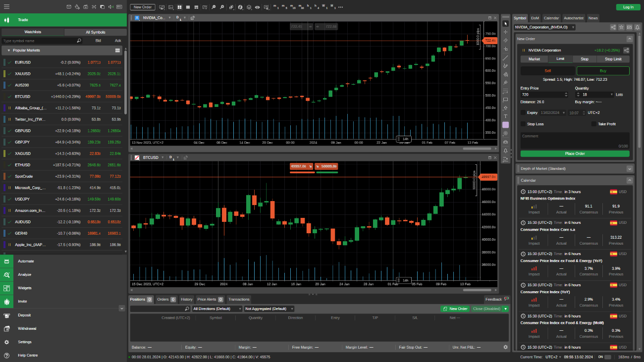Click the green Place Order button
Viewport: 644px width, 362px height.
tap(575, 154)
